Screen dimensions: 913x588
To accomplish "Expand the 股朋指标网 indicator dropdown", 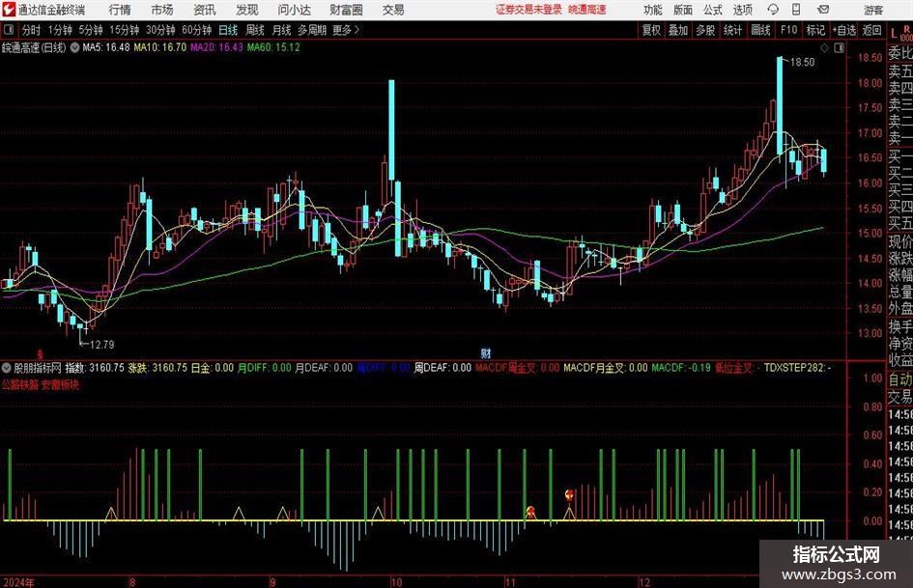I will point(7,368).
